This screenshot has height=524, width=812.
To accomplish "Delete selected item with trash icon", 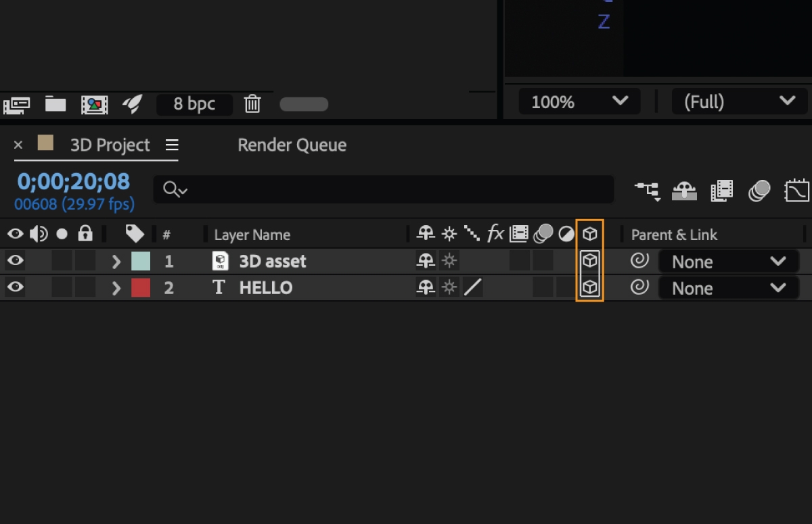I will click(x=252, y=103).
